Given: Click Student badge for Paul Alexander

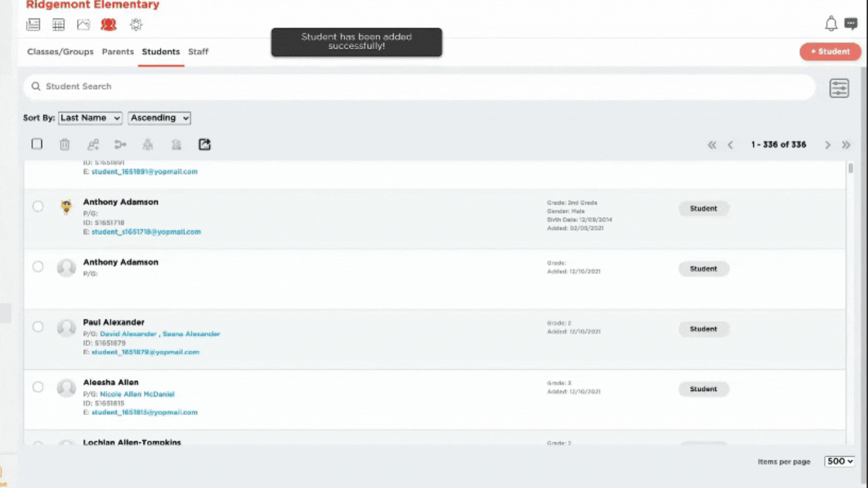Looking at the screenshot, I should [703, 329].
